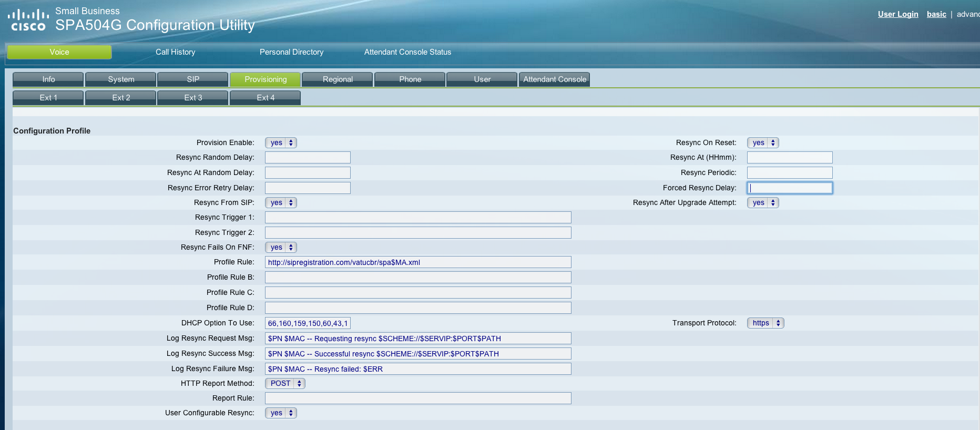Click the Profile Rule URL field

point(418,262)
